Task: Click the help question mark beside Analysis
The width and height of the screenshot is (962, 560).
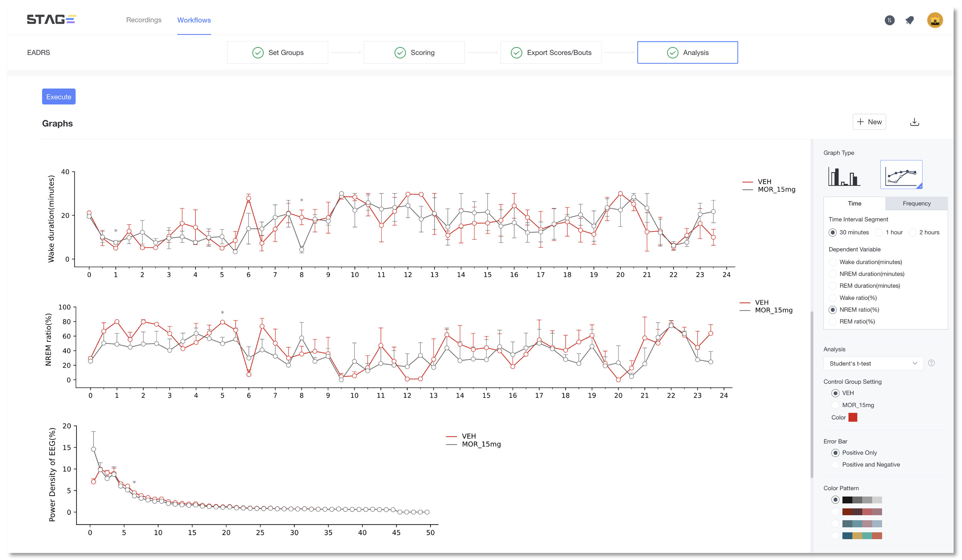Action: pyautogui.click(x=931, y=363)
